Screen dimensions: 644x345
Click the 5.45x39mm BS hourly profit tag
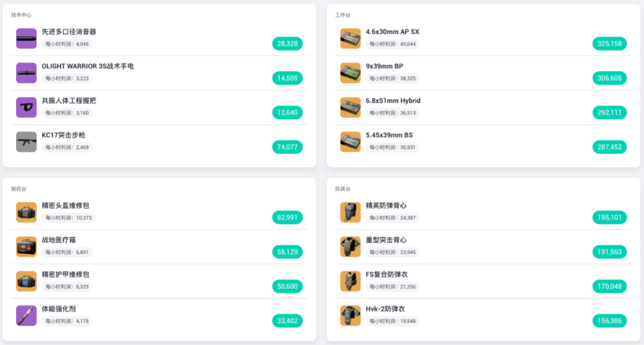pyautogui.click(x=392, y=147)
